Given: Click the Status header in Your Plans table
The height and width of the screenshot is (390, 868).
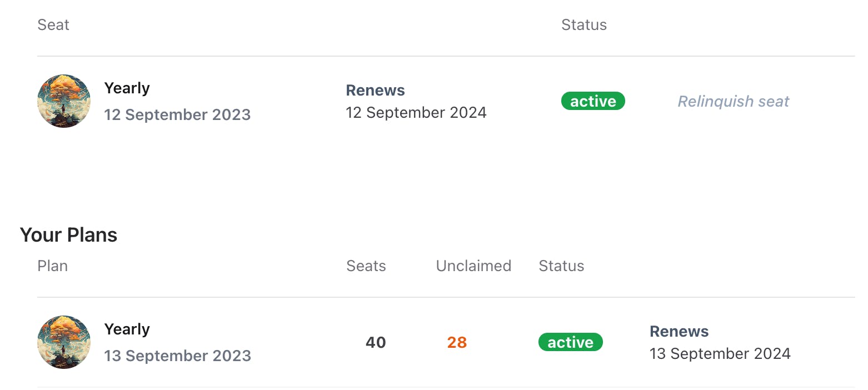Looking at the screenshot, I should [561, 266].
